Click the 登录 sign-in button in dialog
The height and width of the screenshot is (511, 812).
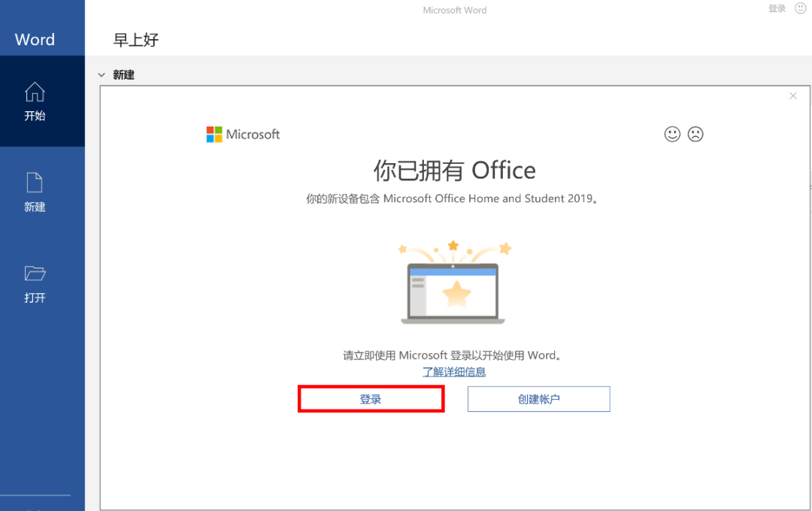tap(371, 399)
